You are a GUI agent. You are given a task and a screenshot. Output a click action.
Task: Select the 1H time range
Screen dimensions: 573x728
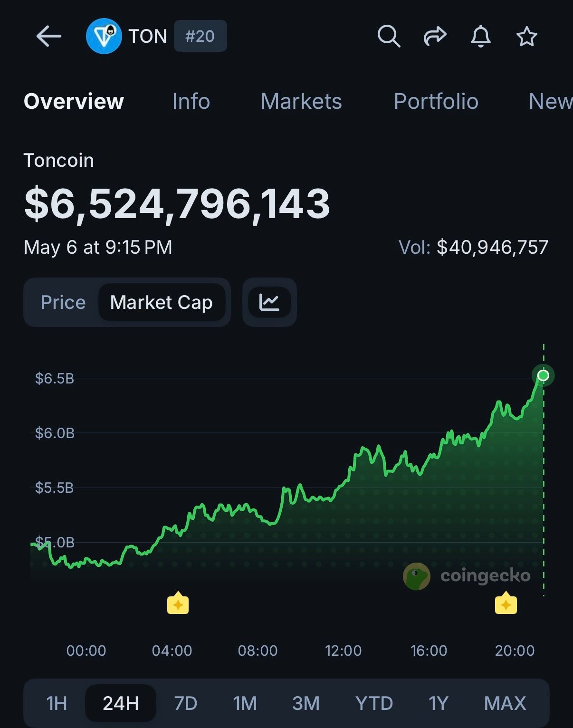pos(57,703)
